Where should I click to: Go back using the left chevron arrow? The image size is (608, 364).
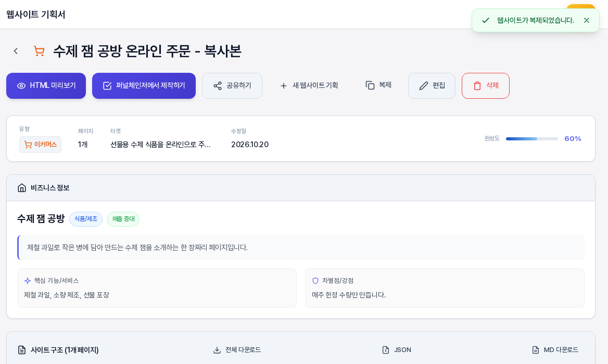(16, 51)
